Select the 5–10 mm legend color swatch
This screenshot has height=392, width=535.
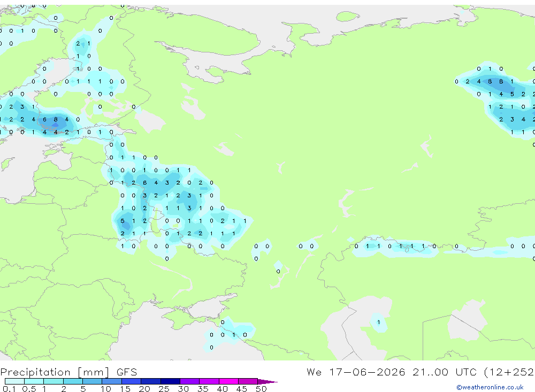tap(93, 381)
